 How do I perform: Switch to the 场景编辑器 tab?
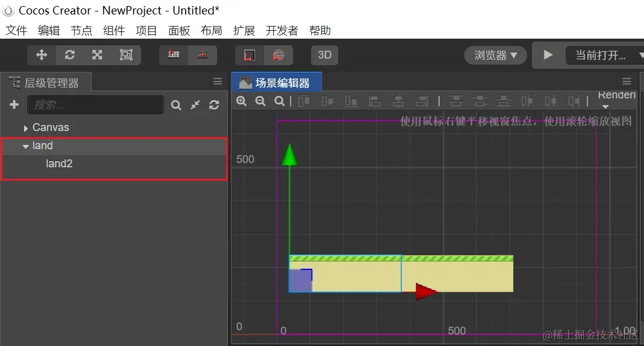(x=276, y=82)
